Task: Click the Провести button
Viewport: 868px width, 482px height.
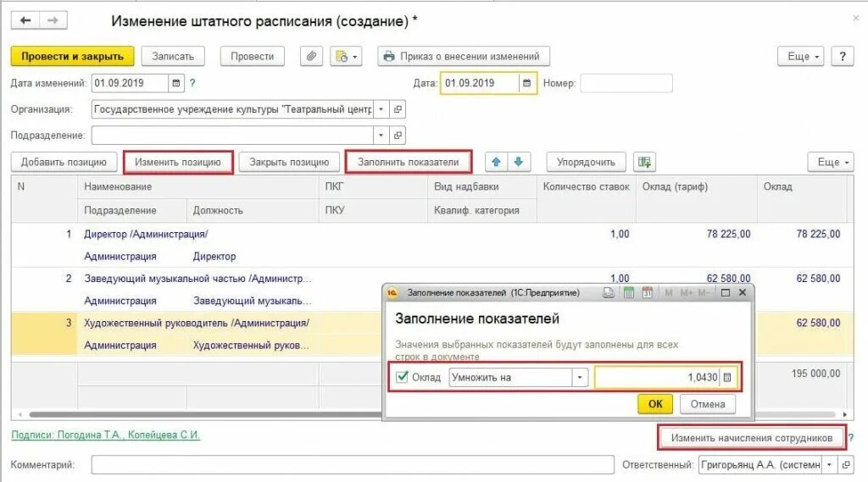Action: pos(253,57)
